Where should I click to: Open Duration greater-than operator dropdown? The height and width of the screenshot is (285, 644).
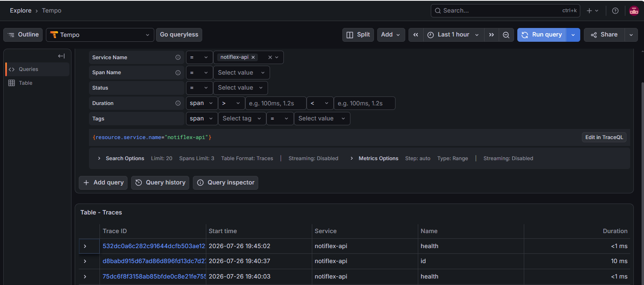231,103
